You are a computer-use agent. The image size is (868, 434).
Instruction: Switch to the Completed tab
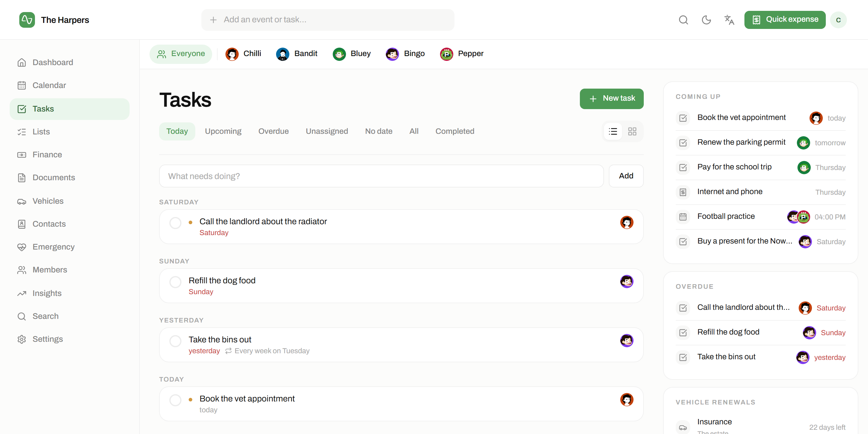tap(454, 131)
